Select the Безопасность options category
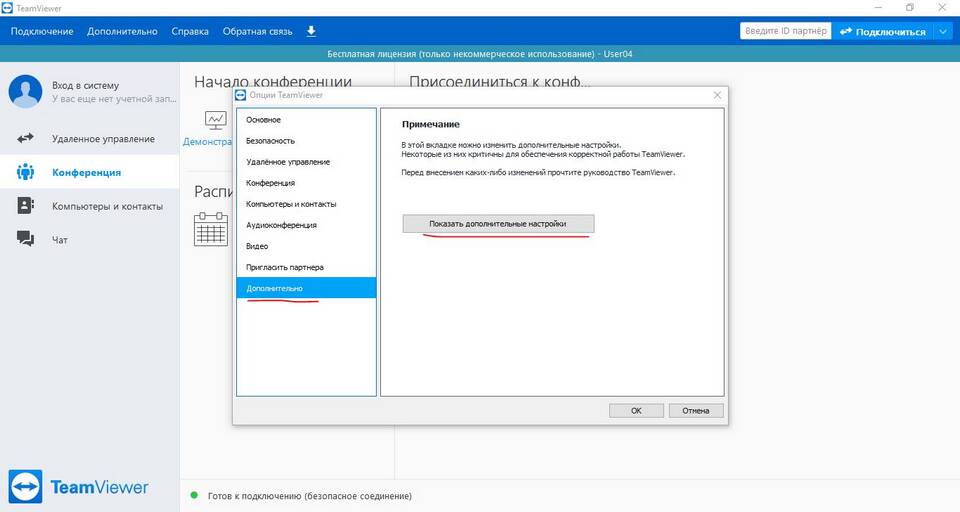Screen dimensions: 960x512 306,141
